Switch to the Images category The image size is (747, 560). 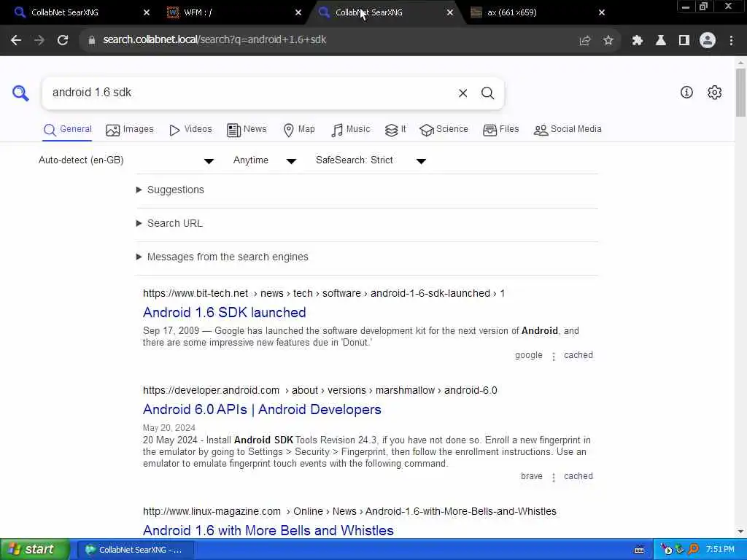130,130
